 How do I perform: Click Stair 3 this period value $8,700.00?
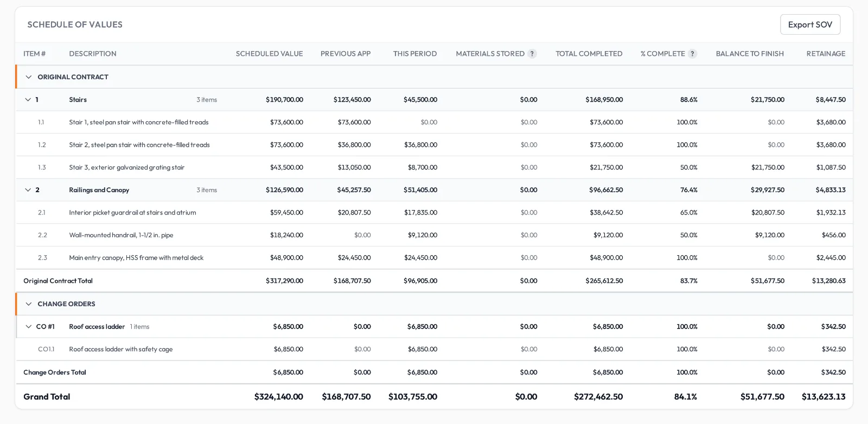tap(423, 168)
